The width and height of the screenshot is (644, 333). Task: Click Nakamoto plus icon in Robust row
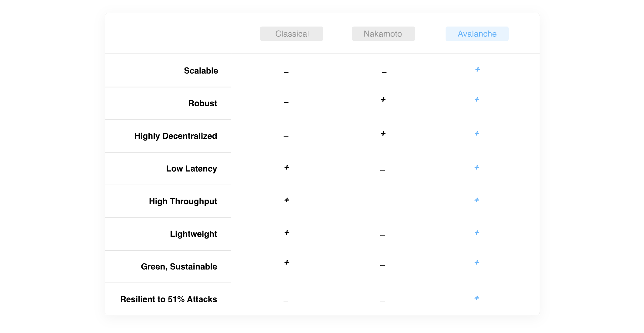(383, 99)
